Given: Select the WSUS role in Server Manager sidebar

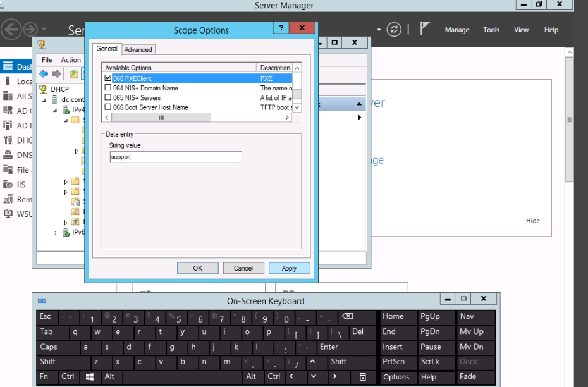Looking at the screenshot, I should [x=17, y=214].
